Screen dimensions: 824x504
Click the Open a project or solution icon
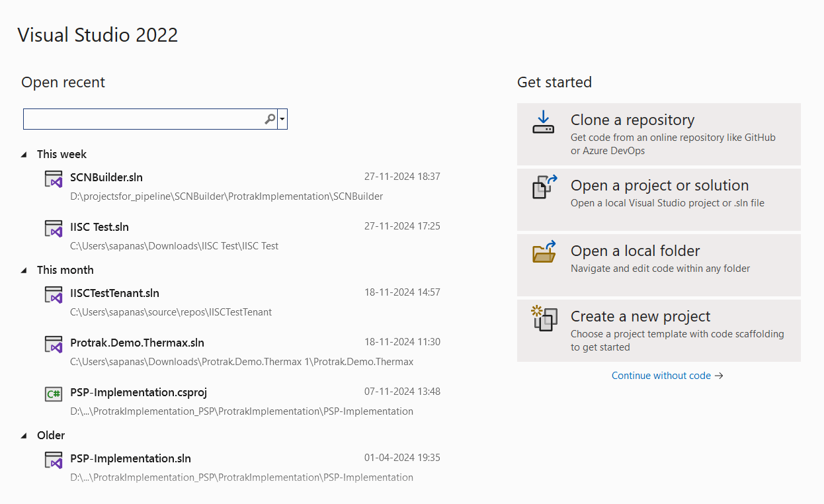(x=544, y=187)
